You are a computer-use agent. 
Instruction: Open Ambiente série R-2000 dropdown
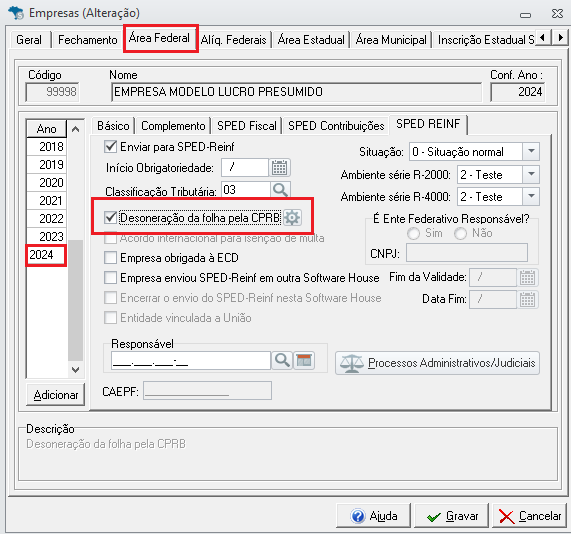531,174
